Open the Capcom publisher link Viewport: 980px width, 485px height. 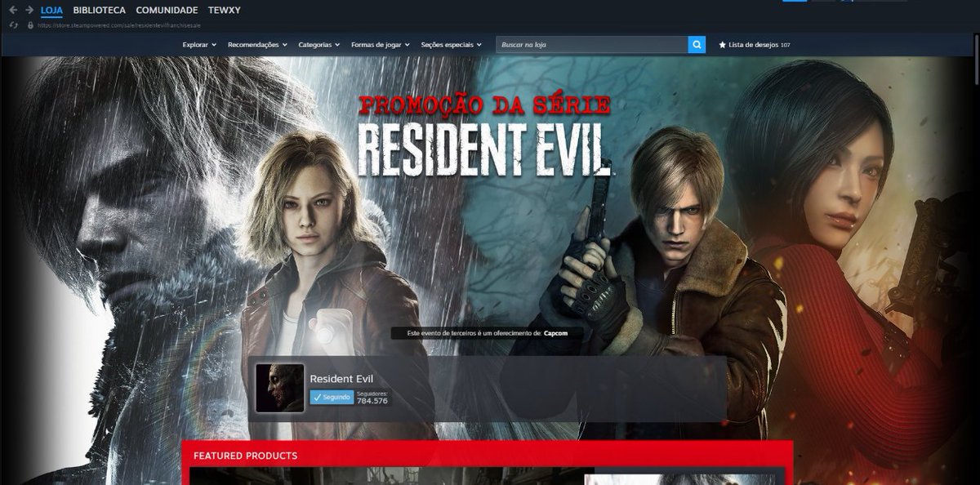[555, 333]
